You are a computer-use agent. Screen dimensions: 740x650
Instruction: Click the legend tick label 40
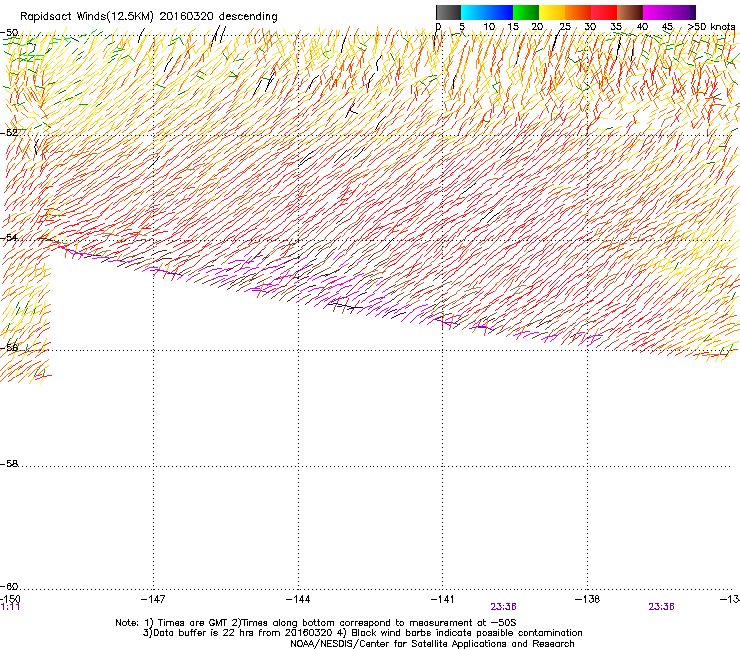[642, 26]
